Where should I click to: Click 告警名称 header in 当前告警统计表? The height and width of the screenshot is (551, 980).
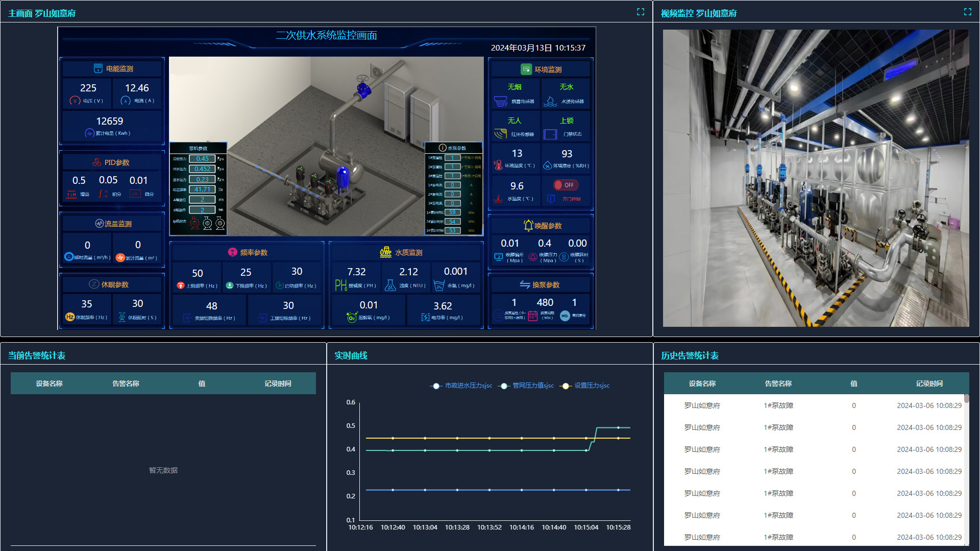click(126, 384)
